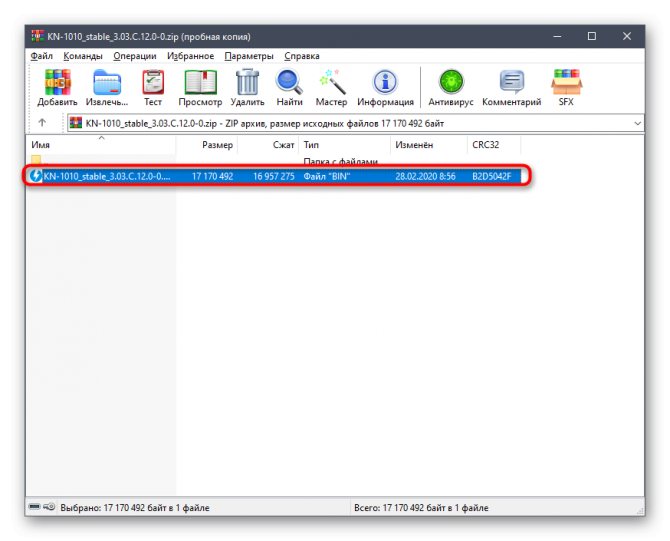Open the Файл menu

coord(41,56)
